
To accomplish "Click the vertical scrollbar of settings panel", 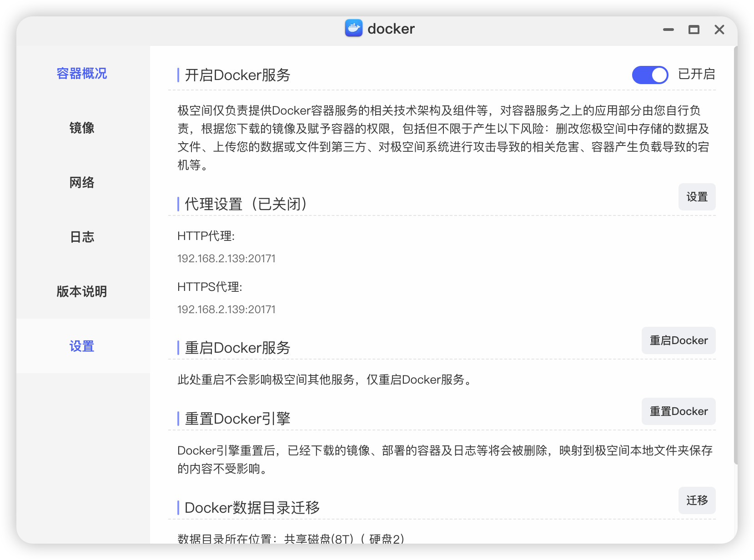I will click(x=735, y=255).
